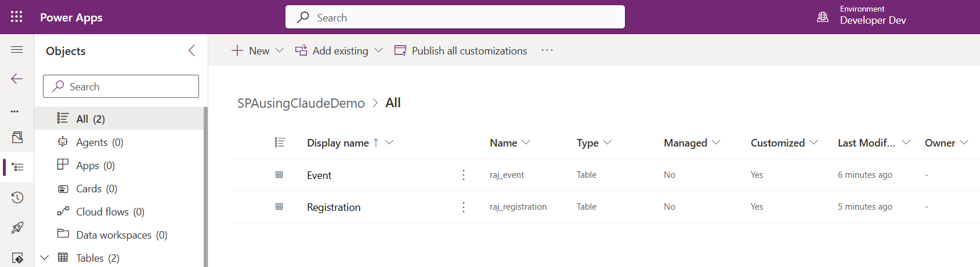Open the Registration table link
Viewport: 980px width, 267px height.
point(334,207)
